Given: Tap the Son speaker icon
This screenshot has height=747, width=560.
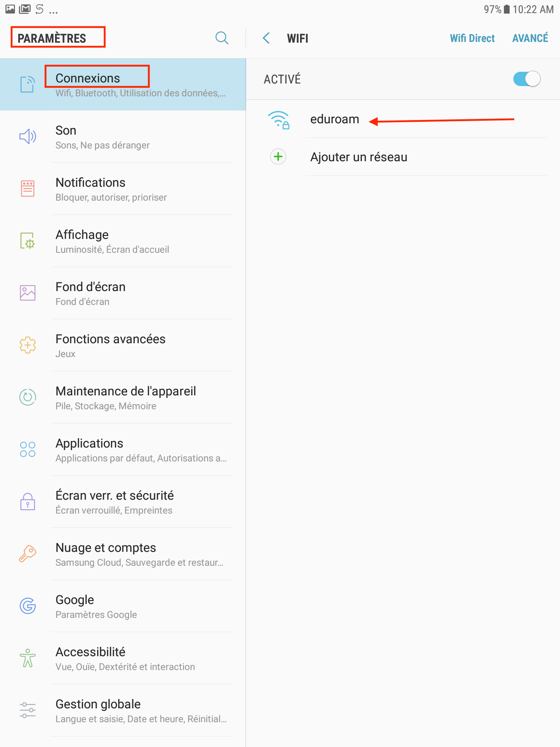Looking at the screenshot, I should 28,136.
